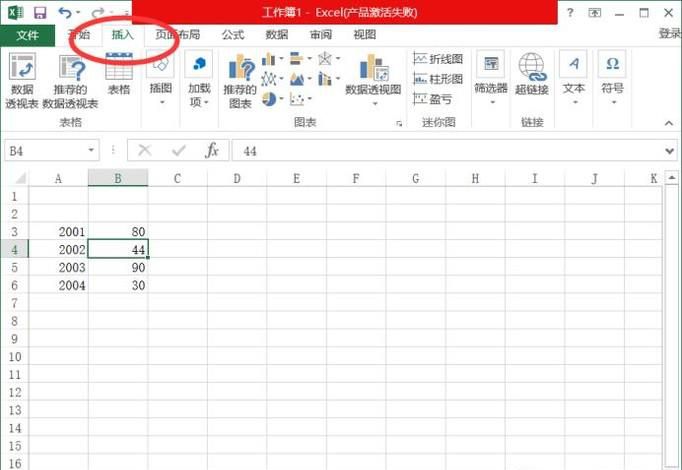Switch to the 视图 (View) tab
The height and width of the screenshot is (470, 682).
pyautogui.click(x=365, y=34)
